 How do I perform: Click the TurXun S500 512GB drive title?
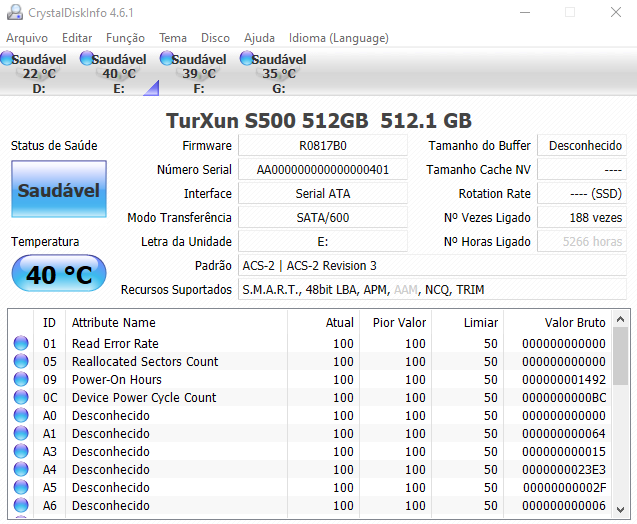(318, 121)
